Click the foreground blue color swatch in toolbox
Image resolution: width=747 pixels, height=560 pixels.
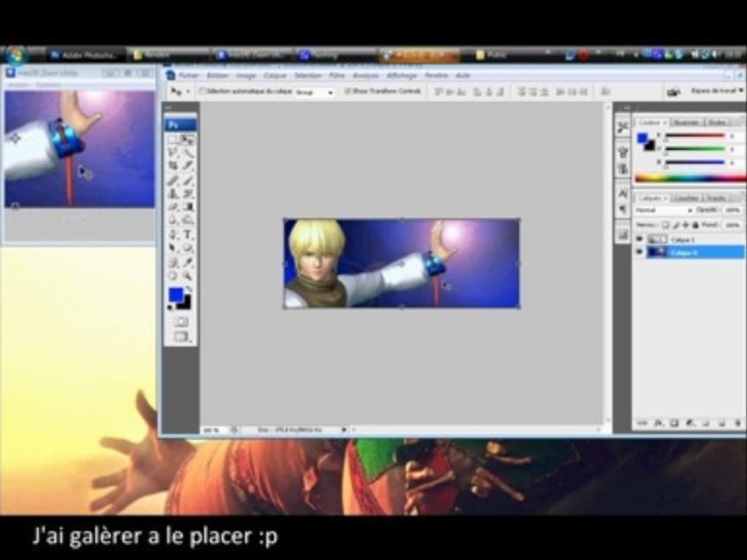click(177, 296)
